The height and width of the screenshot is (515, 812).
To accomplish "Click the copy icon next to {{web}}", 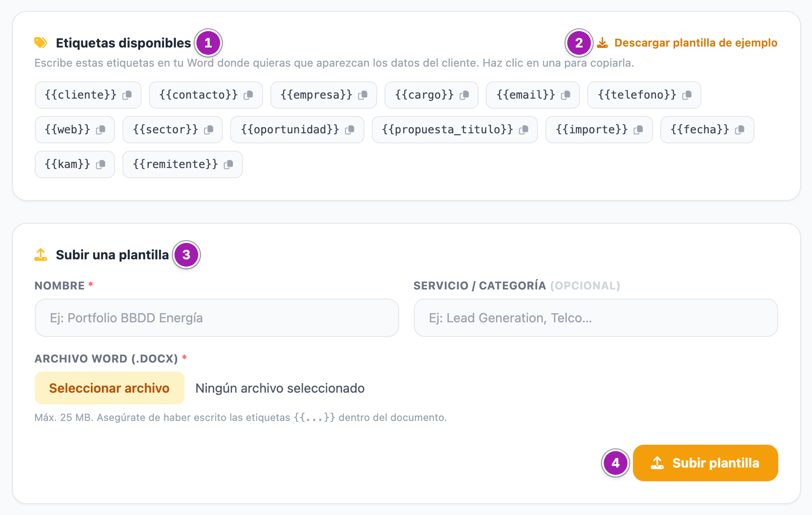I will click(101, 130).
